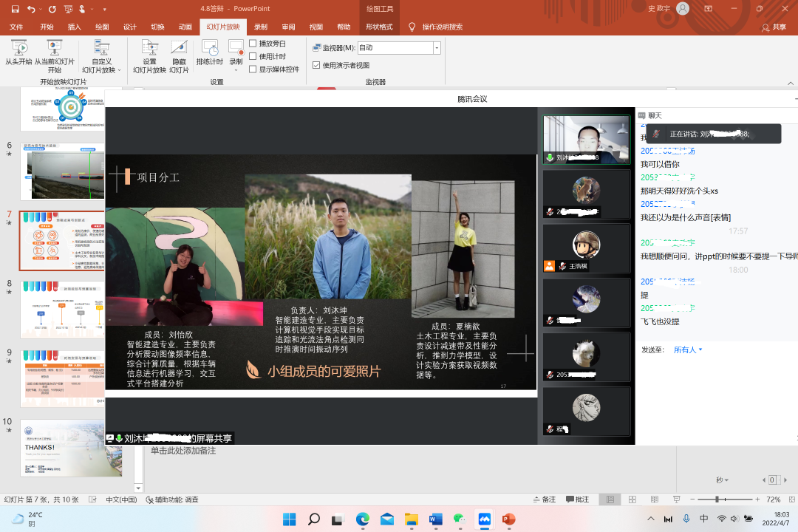Click the Redo icon in title bar
Screen dimensions: 798x532
[52, 9]
